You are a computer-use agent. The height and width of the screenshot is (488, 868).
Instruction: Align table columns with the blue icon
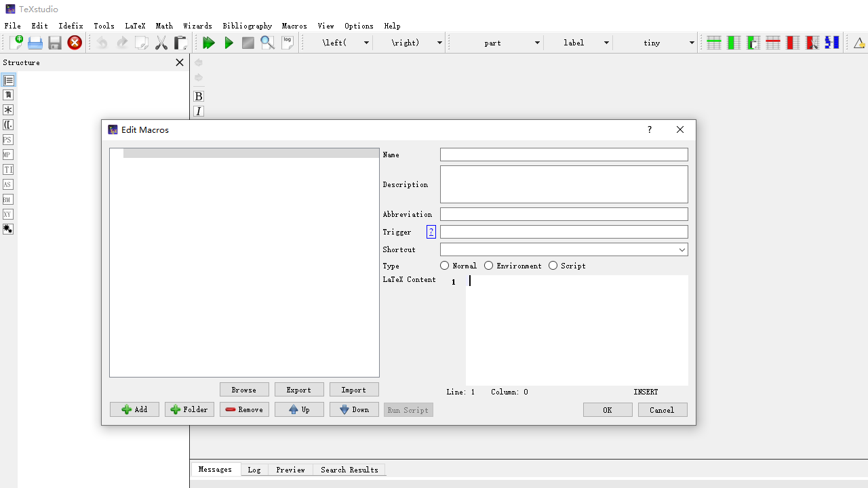(831, 42)
